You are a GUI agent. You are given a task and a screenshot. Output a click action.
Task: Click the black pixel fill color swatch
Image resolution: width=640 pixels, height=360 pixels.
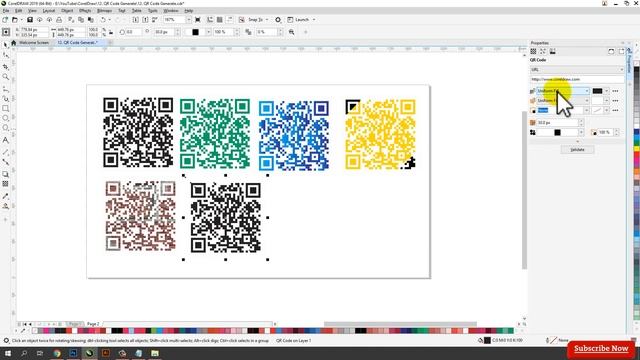pyautogui.click(x=597, y=91)
